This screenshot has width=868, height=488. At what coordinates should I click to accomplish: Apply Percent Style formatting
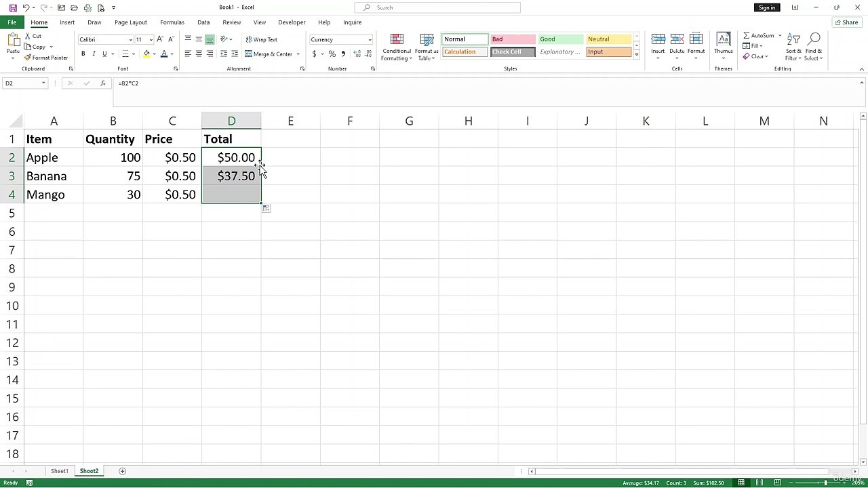(x=332, y=54)
